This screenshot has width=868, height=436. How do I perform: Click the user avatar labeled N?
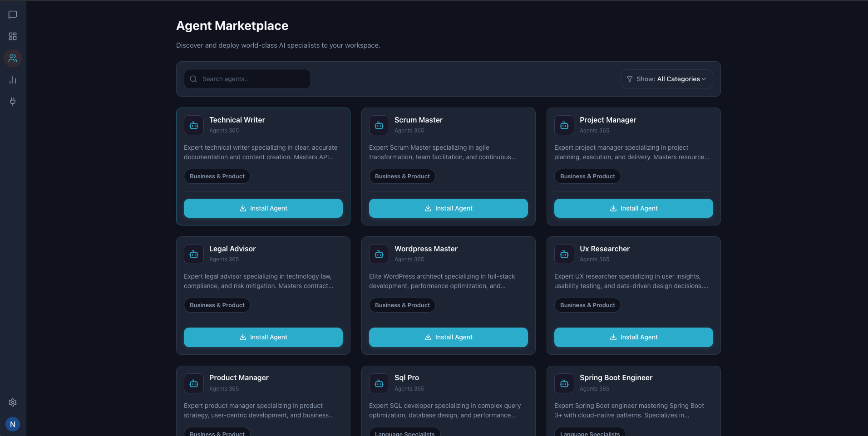point(13,424)
